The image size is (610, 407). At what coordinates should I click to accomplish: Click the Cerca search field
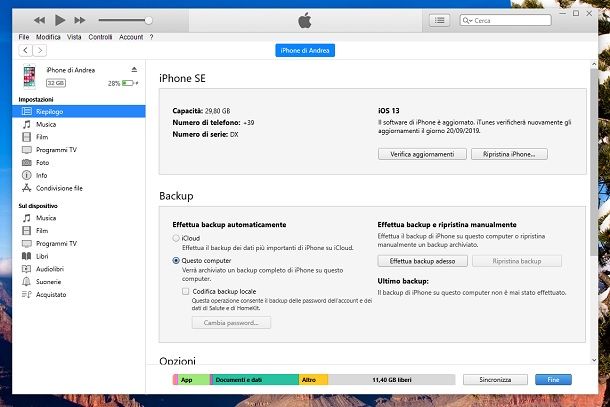pyautogui.click(x=505, y=20)
